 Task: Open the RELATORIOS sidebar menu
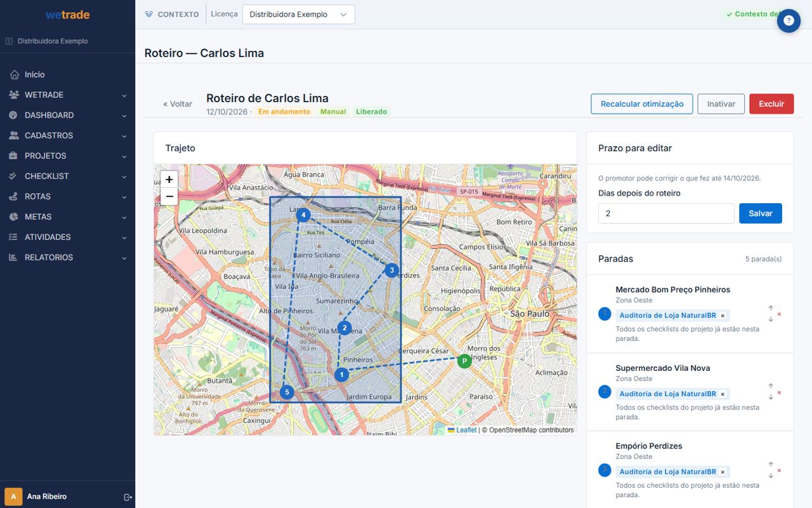click(67, 258)
